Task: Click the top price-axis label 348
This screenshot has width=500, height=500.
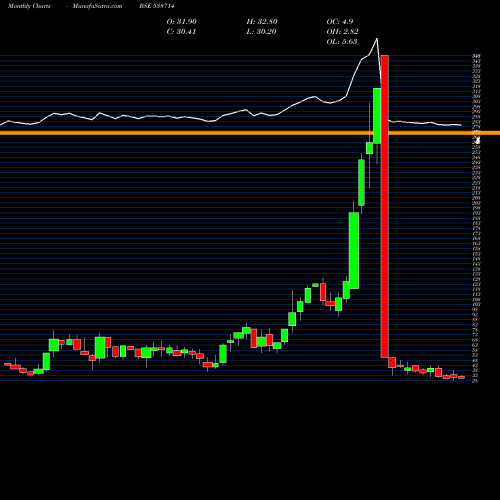Action: coord(476,56)
